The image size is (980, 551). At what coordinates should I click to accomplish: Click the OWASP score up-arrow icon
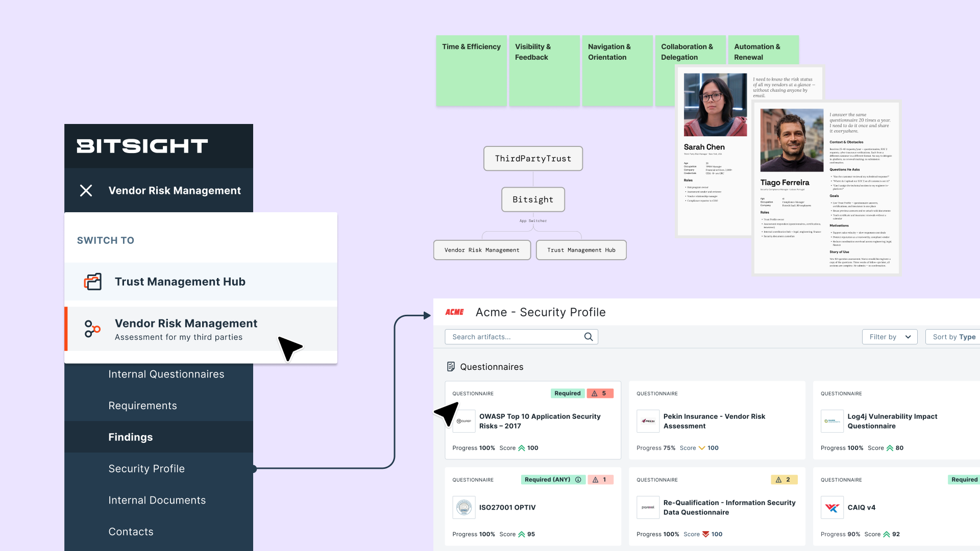(x=522, y=448)
